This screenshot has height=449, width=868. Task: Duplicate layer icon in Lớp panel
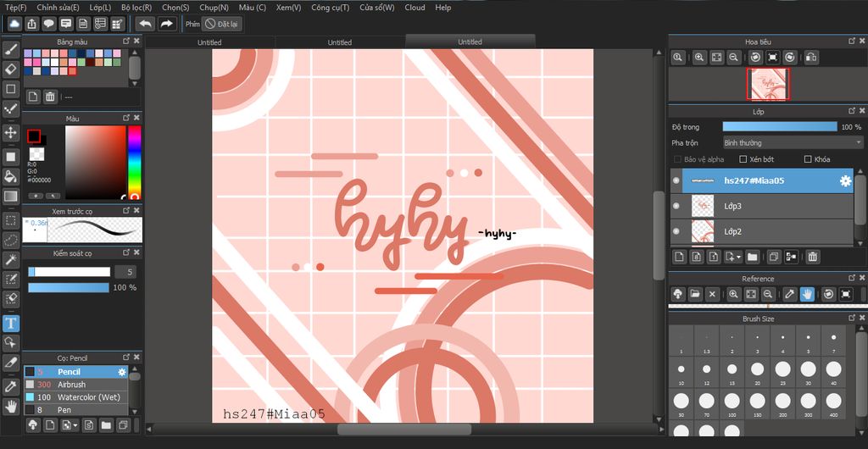pyautogui.click(x=774, y=257)
